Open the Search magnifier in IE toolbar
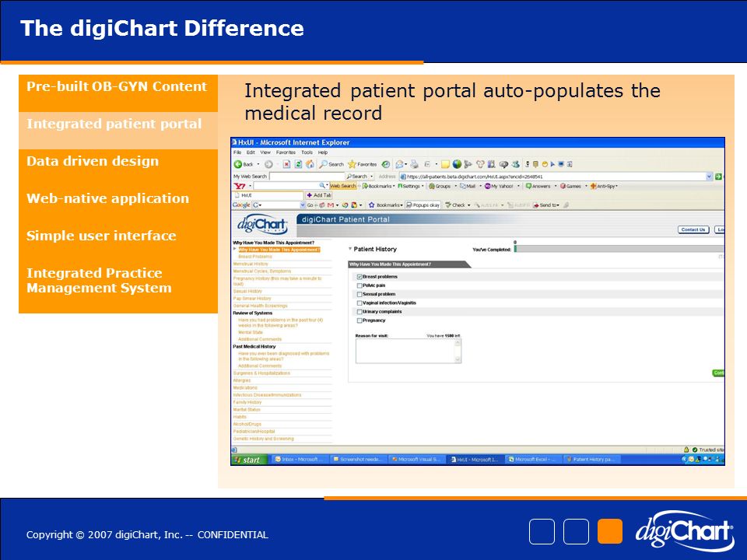Image resolution: width=747 pixels, height=560 pixels. [x=324, y=164]
